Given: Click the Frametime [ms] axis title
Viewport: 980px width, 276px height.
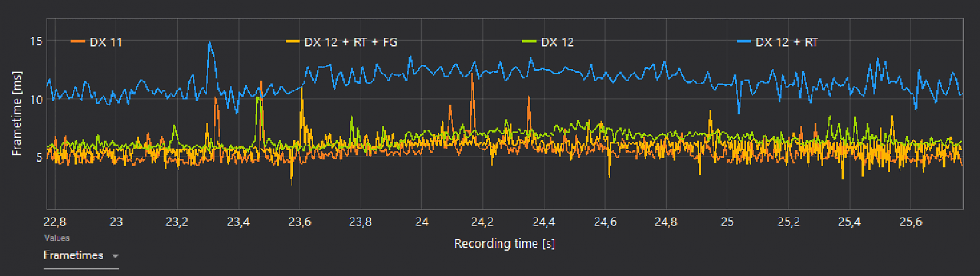Looking at the screenshot, I should tap(17, 113).
